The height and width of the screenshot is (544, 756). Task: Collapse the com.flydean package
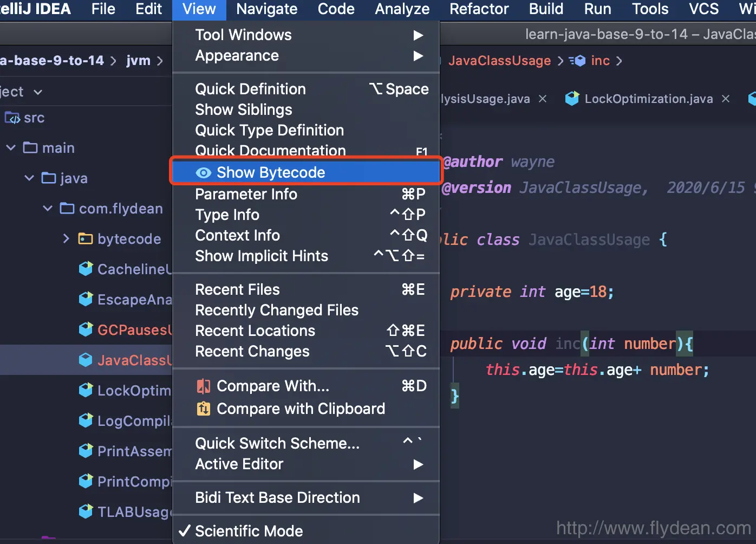(48, 209)
